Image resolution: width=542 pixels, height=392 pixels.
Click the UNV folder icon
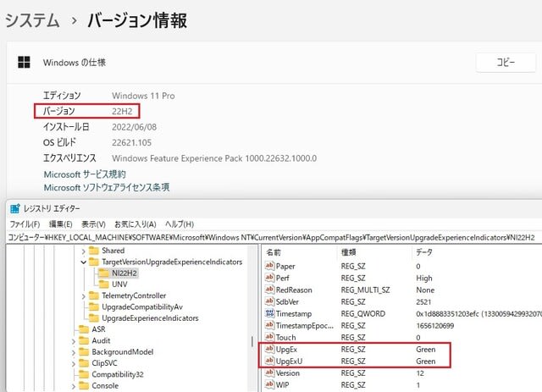point(103,284)
